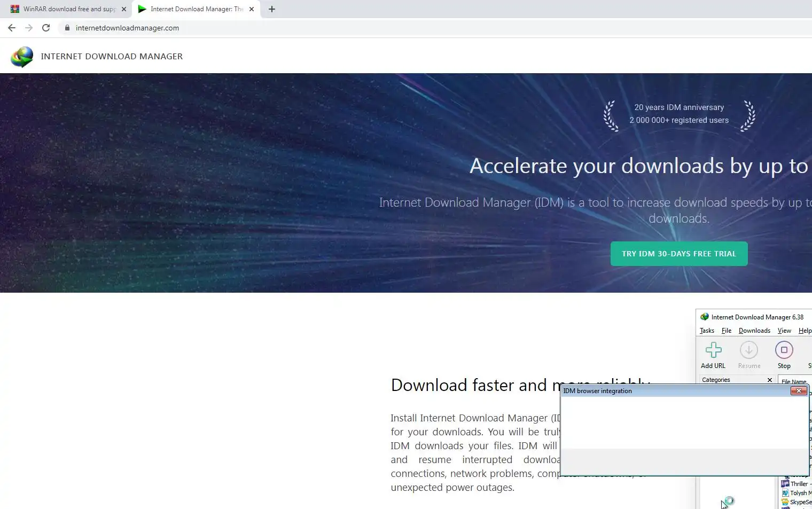Image resolution: width=812 pixels, height=509 pixels.
Task: Open the Downloads menu in IDM
Action: point(754,331)
